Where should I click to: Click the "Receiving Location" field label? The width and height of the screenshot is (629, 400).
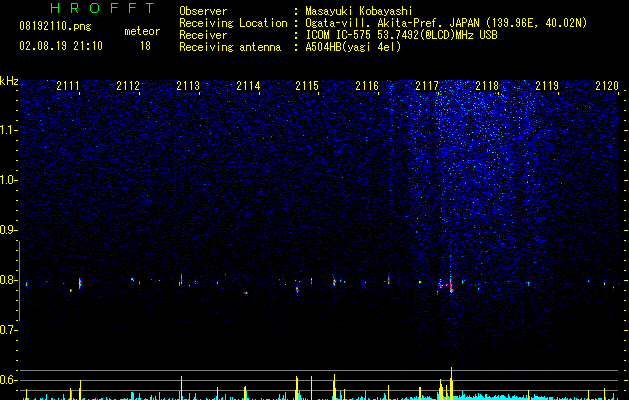(x=233, y=23)
